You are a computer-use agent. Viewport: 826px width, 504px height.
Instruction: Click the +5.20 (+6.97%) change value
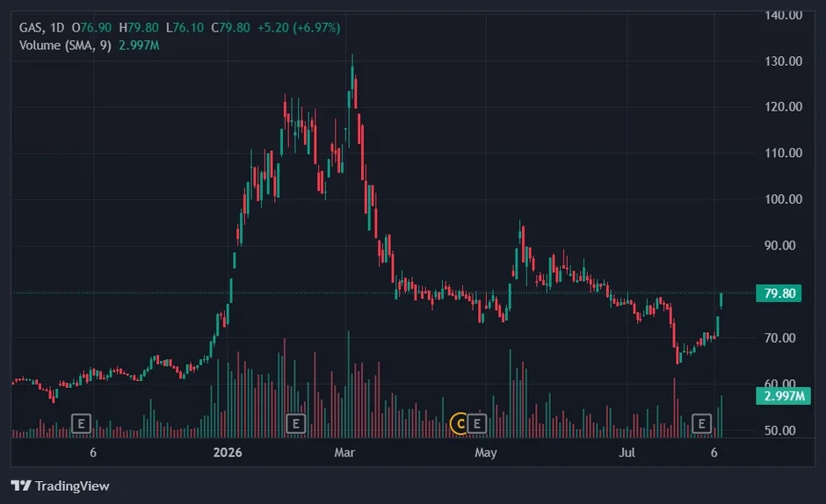tap(299, 27)
